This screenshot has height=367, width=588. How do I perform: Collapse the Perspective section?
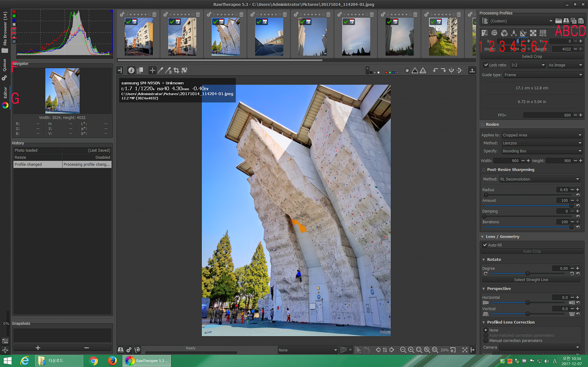(x=484, y=289)
